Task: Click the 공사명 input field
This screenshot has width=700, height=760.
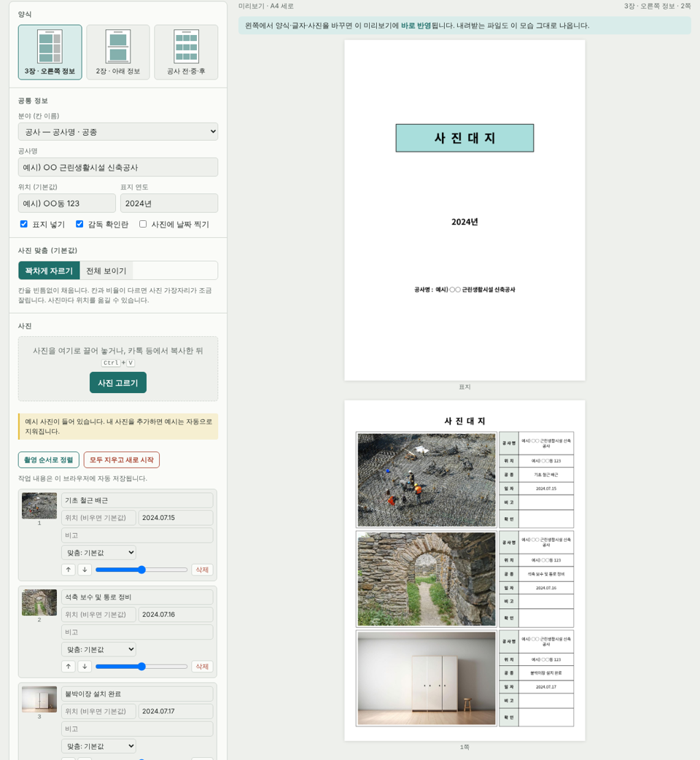Action: click(x=117, y=167)
